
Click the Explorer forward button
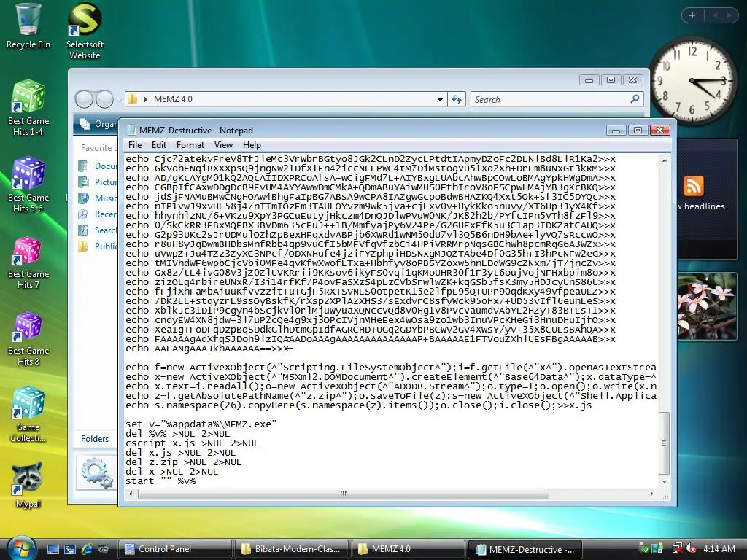(104, 99)
